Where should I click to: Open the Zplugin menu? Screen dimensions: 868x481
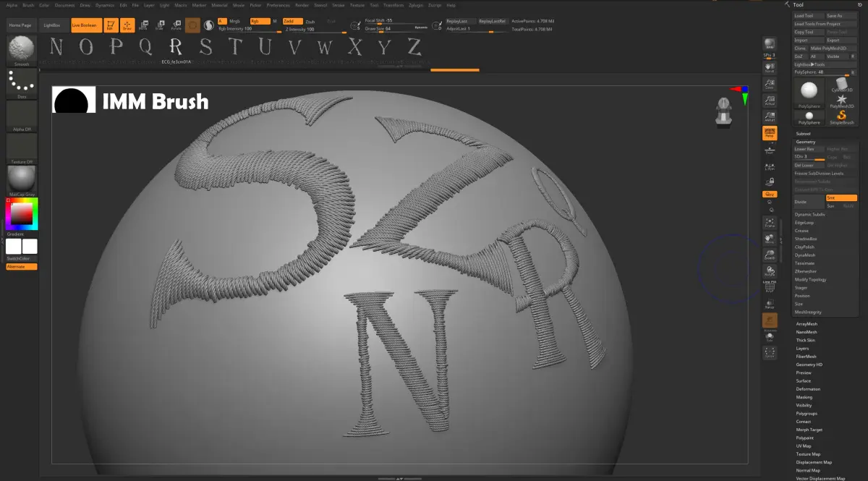tap(416, 5)
